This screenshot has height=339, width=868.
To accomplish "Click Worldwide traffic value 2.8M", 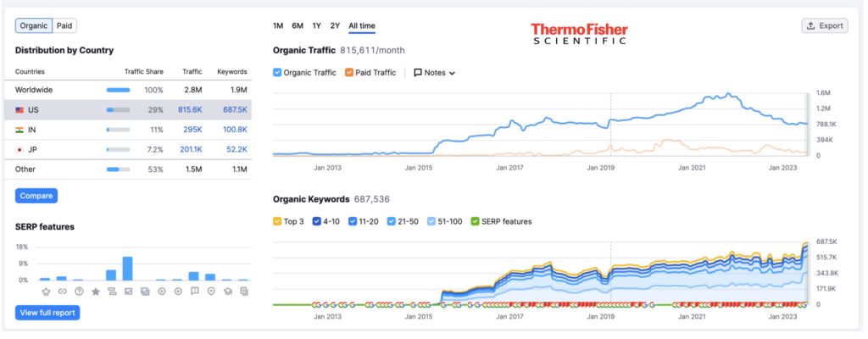I will click(x=192, y=91).
